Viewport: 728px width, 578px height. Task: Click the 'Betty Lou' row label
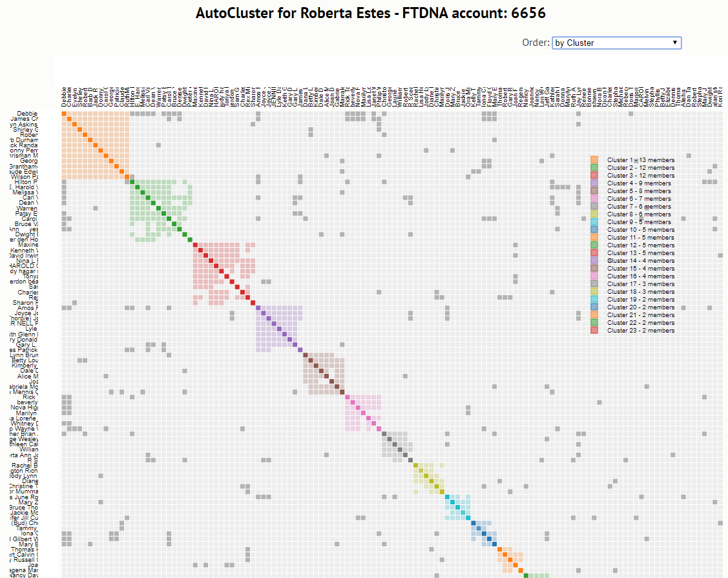[25, 360]
